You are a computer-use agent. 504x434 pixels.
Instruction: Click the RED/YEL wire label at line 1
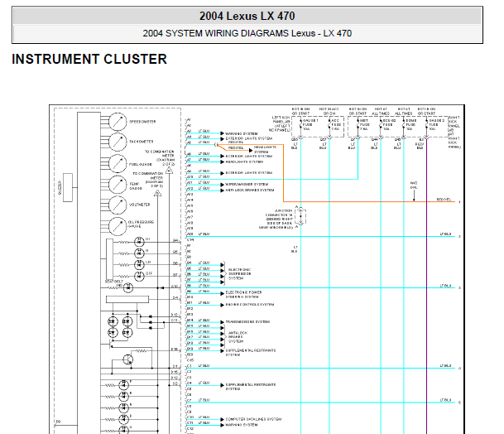coord(444,200)
